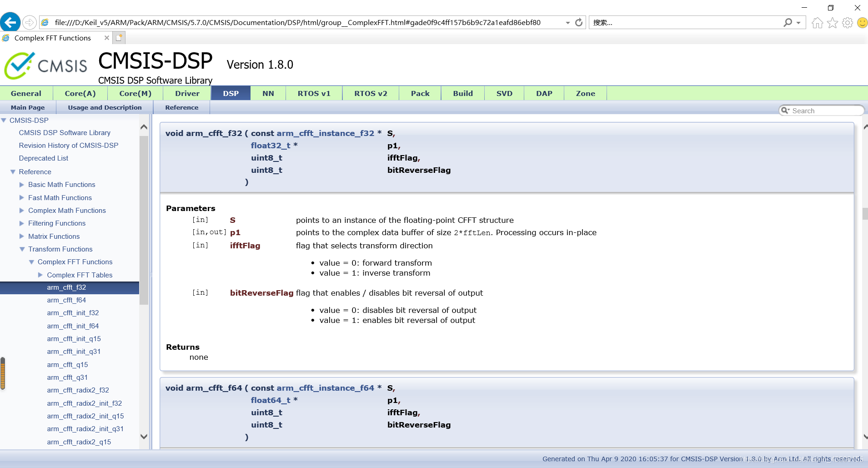Screen dimensions: 868x468
Task: Expand Complex Math Functions node
Action: click(x=22, y=211)
